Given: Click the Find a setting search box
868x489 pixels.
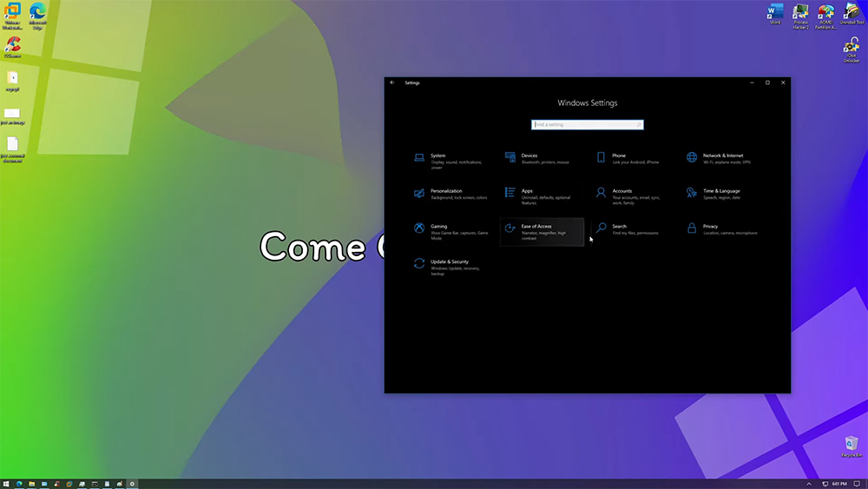Looking at the screenshot, I should click(x=587, y=124).
